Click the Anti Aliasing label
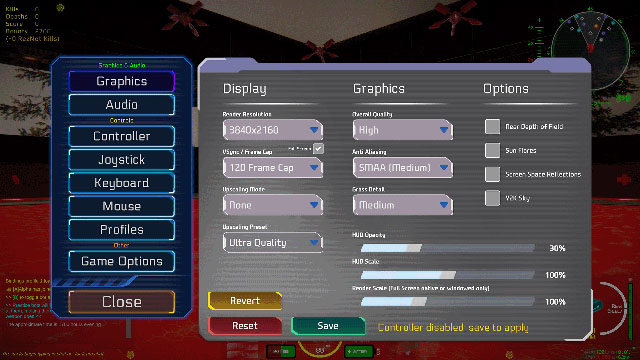This screenshot has height=360, width=640. 369,152
